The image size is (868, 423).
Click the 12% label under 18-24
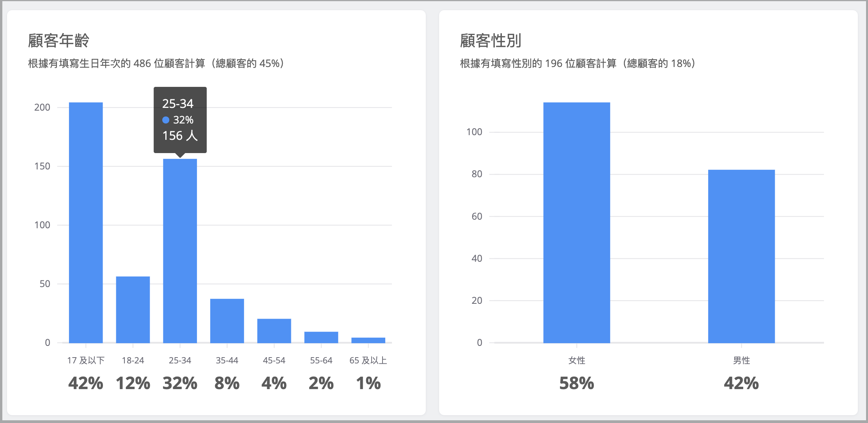[x=133, y=383]
